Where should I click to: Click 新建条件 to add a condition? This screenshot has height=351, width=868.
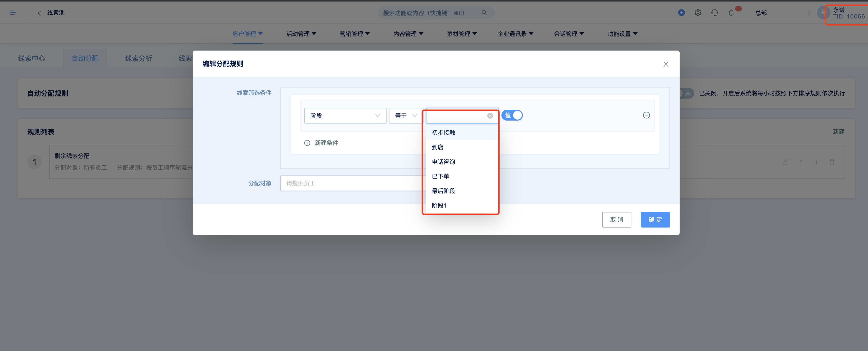click(x=326, y=143)
